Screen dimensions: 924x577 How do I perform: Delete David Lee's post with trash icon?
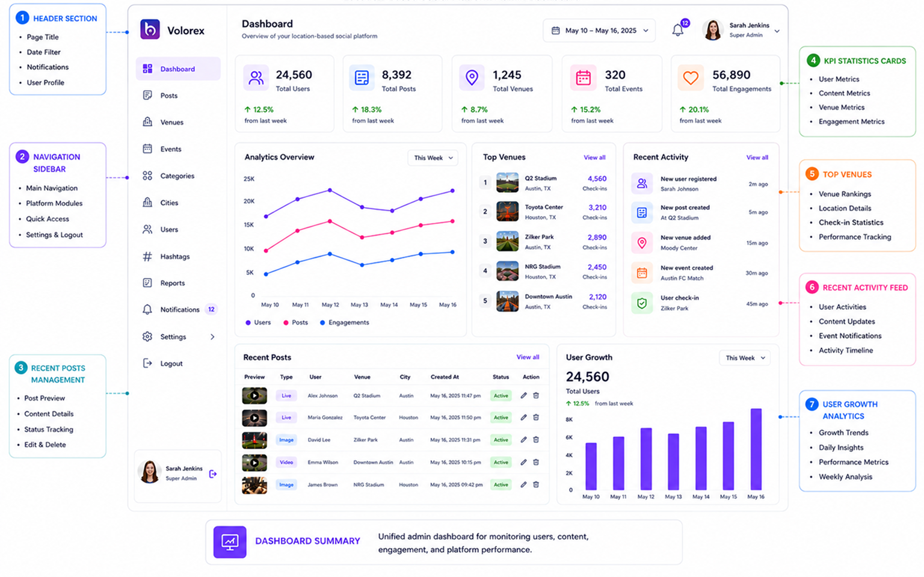(x=536, y=440)
